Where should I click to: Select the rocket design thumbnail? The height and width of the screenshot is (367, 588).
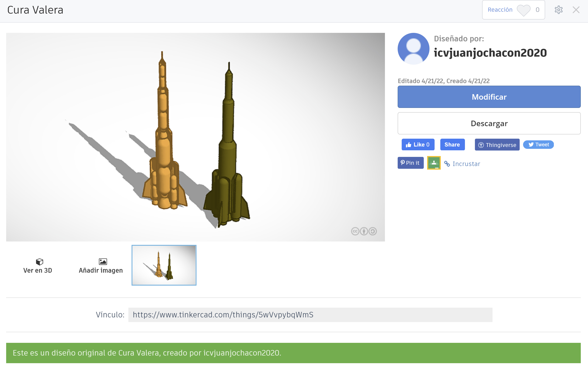coord(164,265)
